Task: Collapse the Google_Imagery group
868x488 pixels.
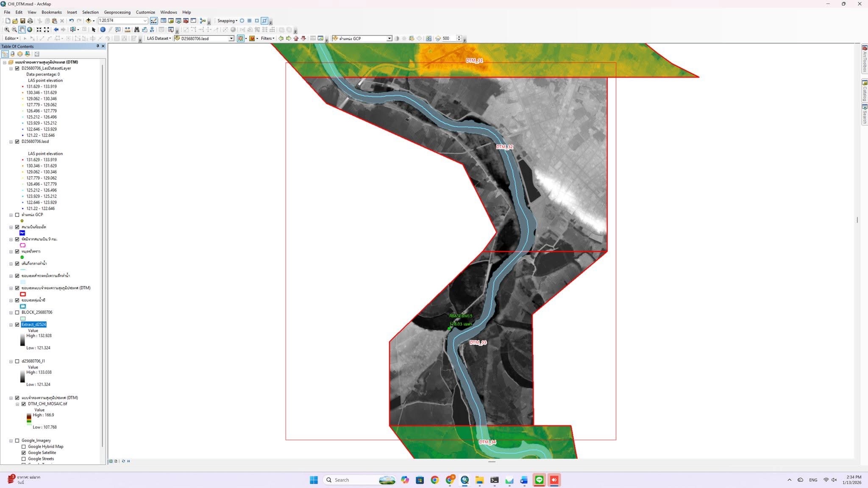Action: [x=11, y=441]
